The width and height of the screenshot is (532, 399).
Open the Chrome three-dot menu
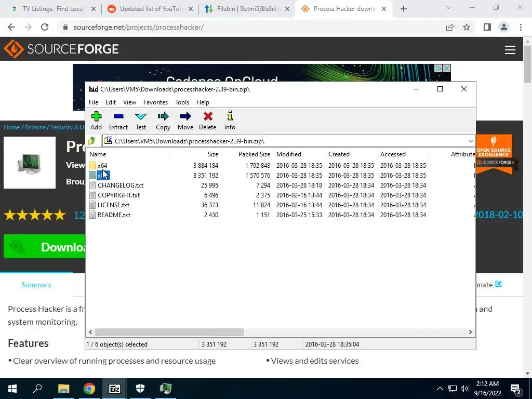[521, 27]
